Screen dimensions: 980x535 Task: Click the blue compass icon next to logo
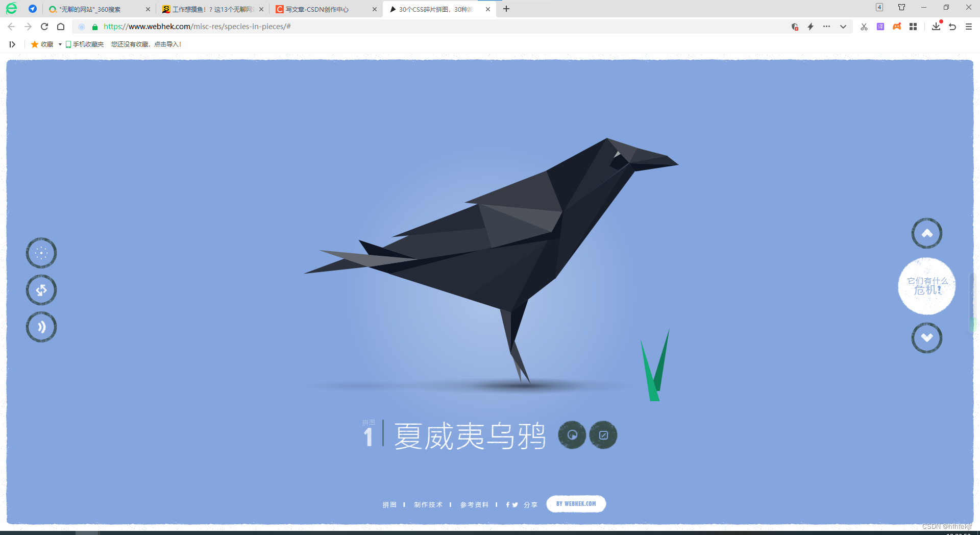point(33,9)
